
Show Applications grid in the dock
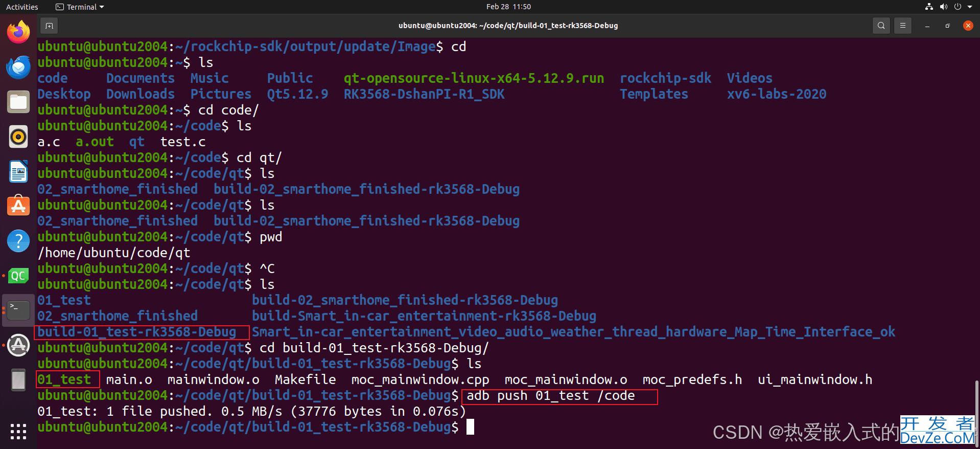click(x=18, y=432)
